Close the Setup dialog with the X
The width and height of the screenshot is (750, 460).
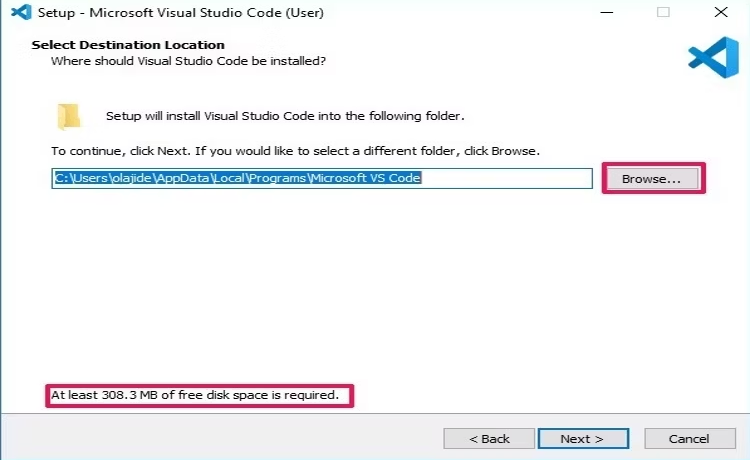(721, 12)
